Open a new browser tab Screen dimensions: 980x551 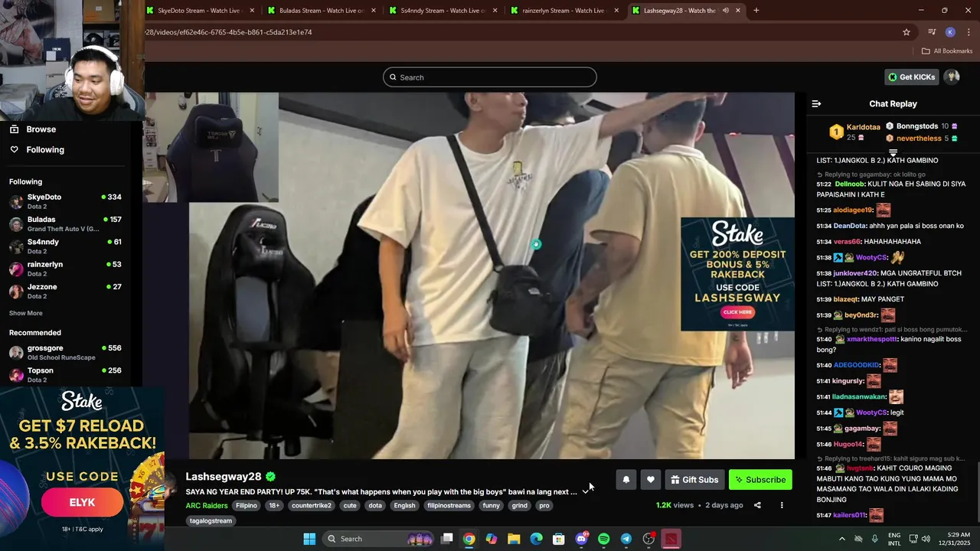[x=756, y=11]
